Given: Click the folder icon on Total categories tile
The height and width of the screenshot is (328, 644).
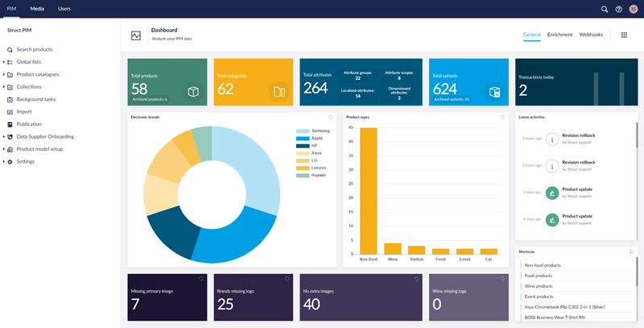Looking at the screenshot, I should point(279,92).
